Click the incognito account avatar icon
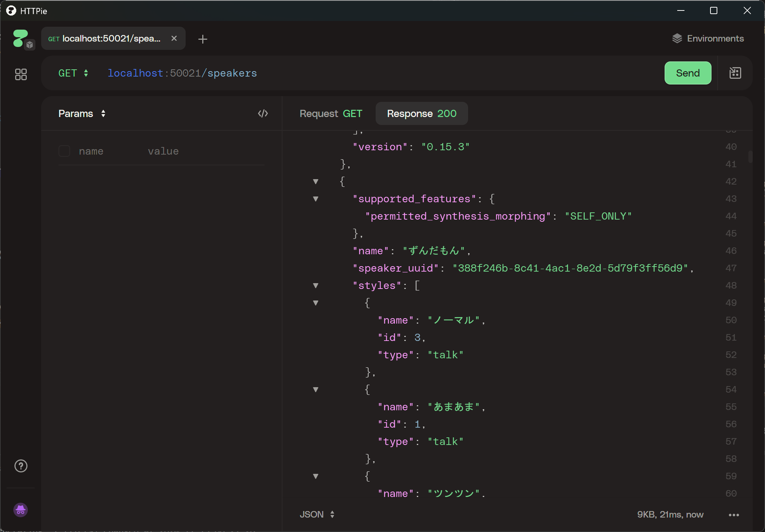 pyautogui.click(x=21, y=510)
